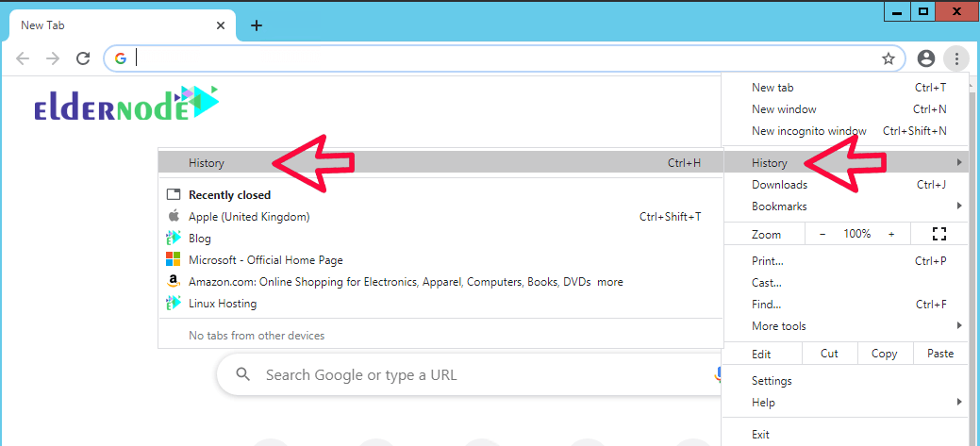The height and width of the screenshot is (446, 980).
Task: Choose Print... in Chrome menu
Action: 845,261
